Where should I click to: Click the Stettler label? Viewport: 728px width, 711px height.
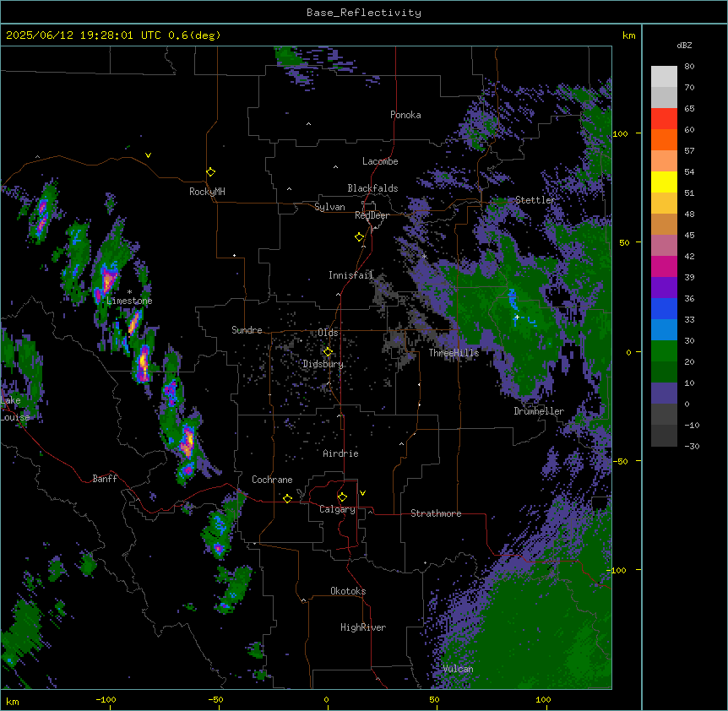[535, 200]
